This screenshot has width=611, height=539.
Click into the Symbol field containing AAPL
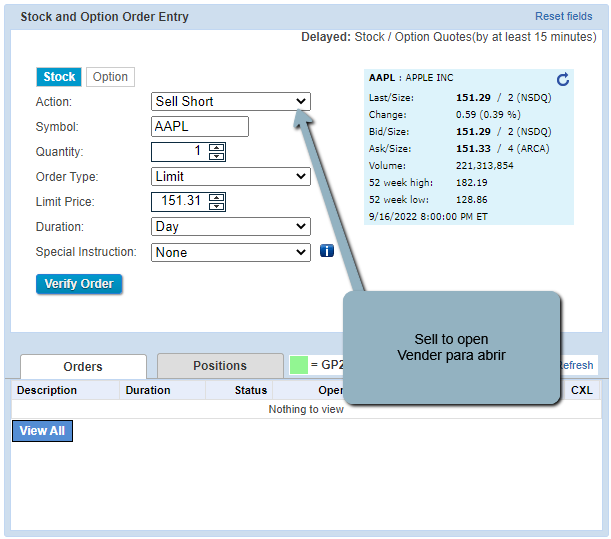click(x=200, y=127)
